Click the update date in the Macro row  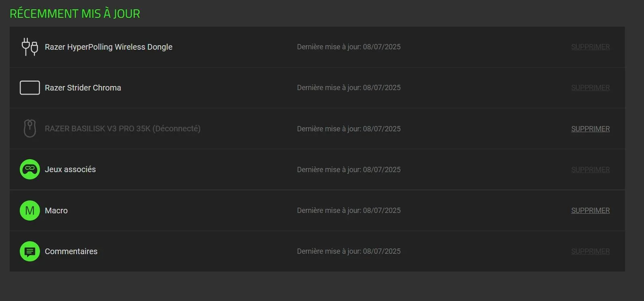349,210
